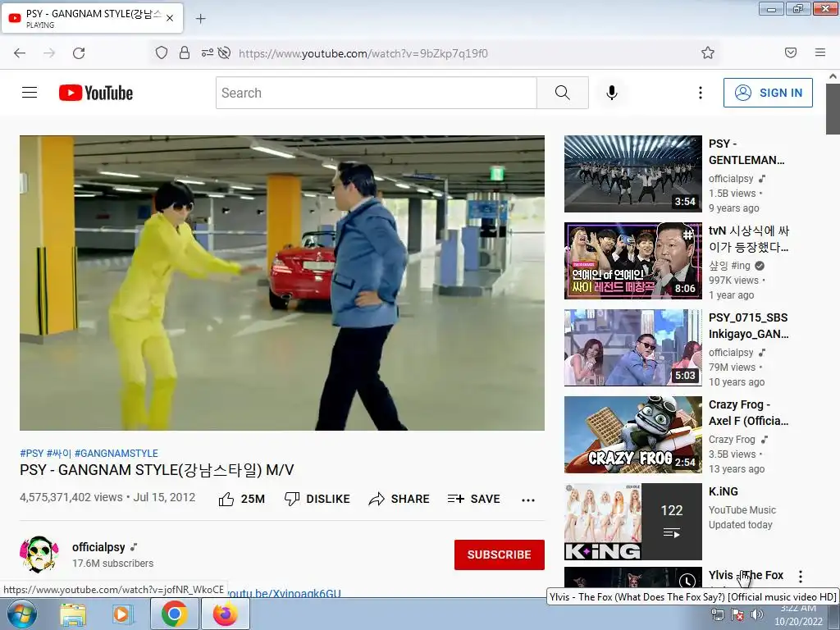Click the search magnifier button

(563, 93)
